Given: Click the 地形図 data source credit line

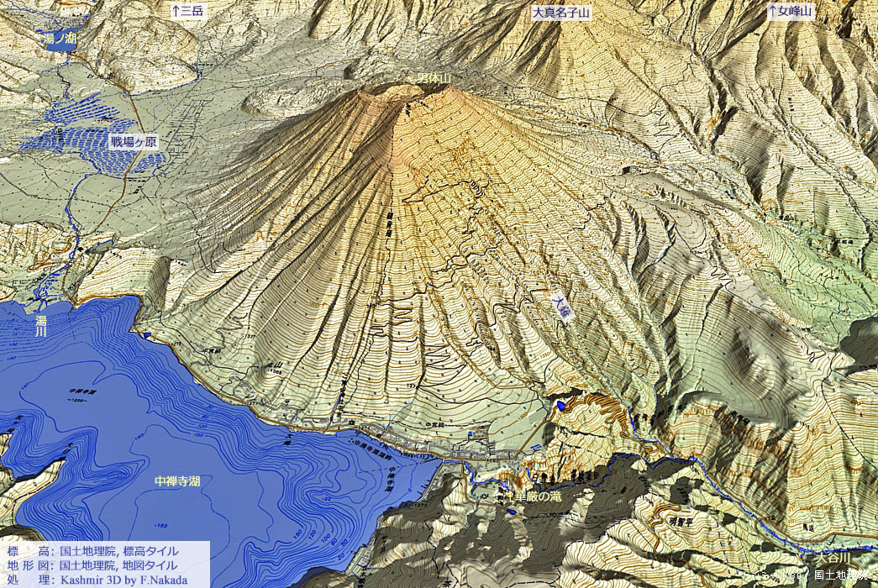Looking at the screenshot, I should 92,565.
